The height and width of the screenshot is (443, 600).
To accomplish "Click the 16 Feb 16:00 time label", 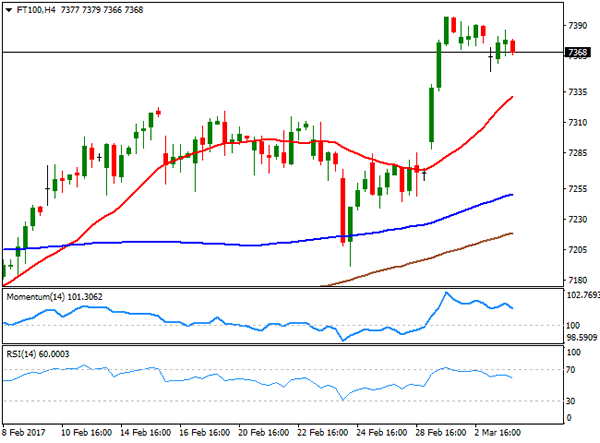I will pos(204,433).
